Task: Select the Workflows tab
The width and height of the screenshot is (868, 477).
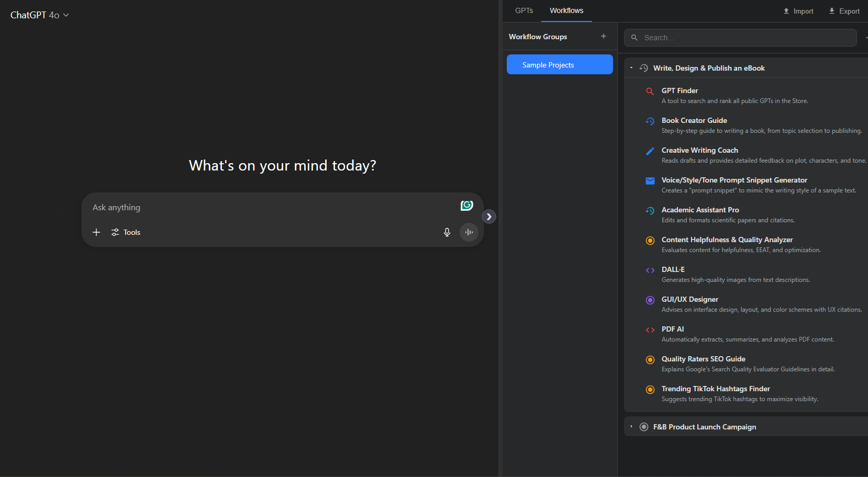Action: [566, 10]
